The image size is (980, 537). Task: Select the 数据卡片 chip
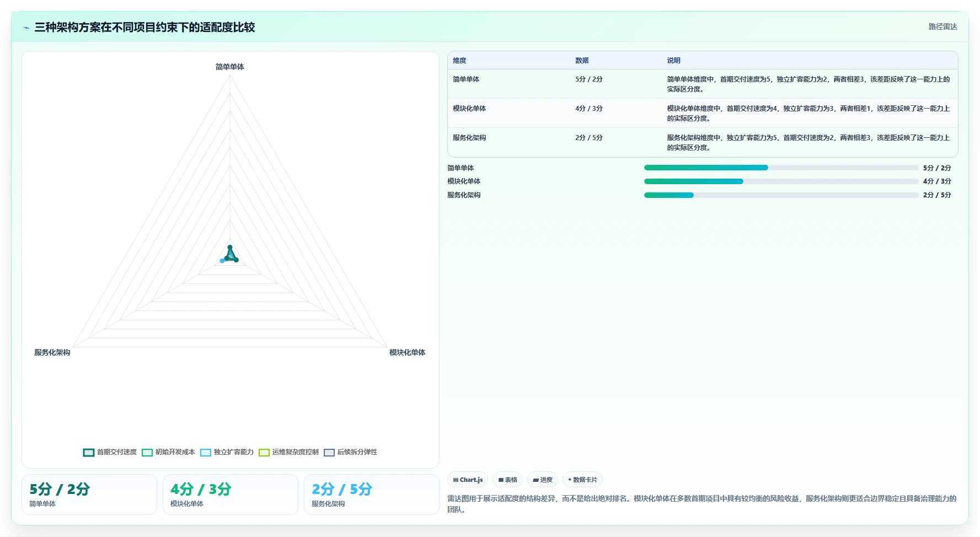coord(582,480)
